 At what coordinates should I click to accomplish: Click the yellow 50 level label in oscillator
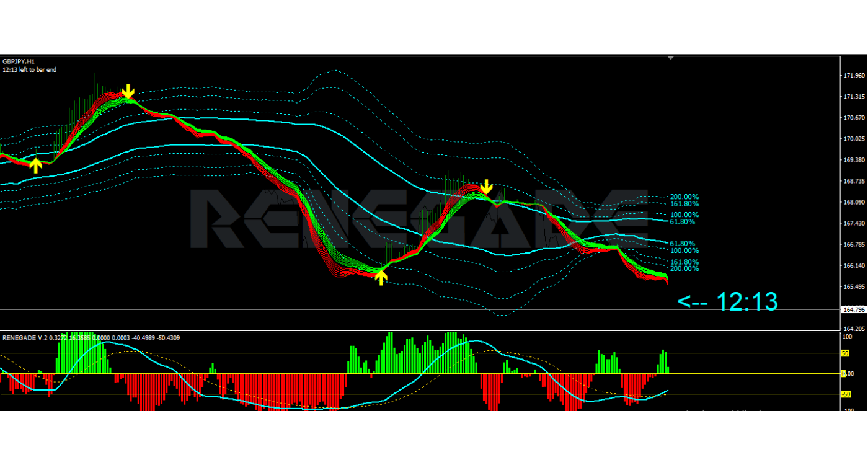[x=844, y=353]
